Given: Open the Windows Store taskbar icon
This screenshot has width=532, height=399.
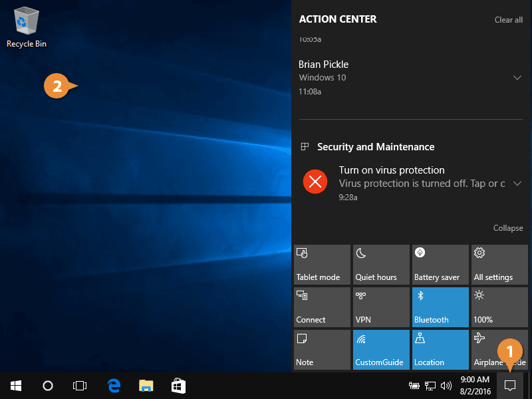Looking at the screenshot, I should (178, 386).
